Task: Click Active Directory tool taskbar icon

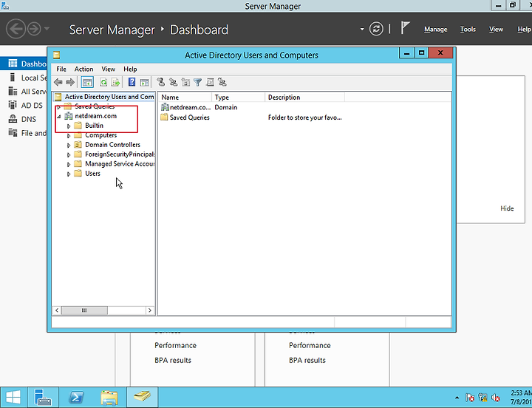Action: tap(142, 397)
